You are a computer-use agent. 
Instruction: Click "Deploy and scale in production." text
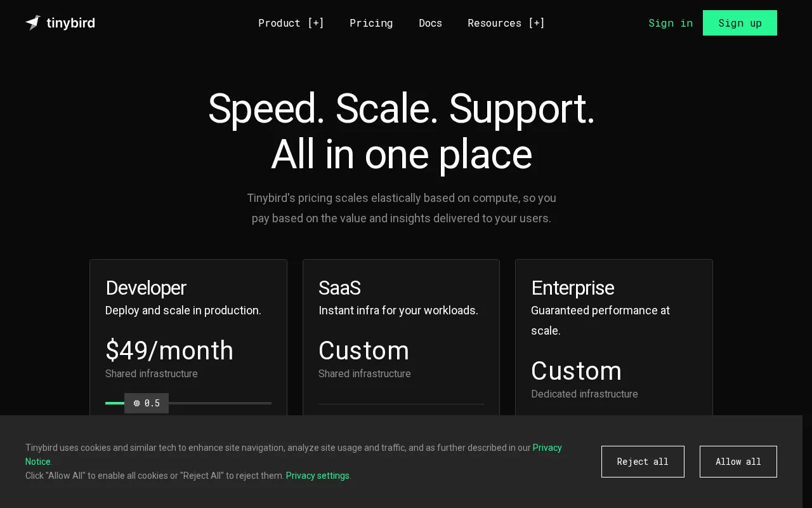point(183,311)
